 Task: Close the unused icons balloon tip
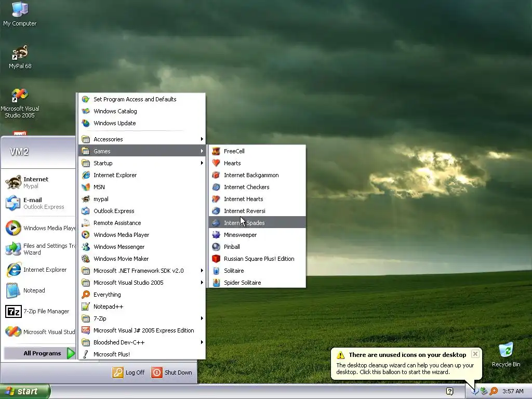[475, 354]
